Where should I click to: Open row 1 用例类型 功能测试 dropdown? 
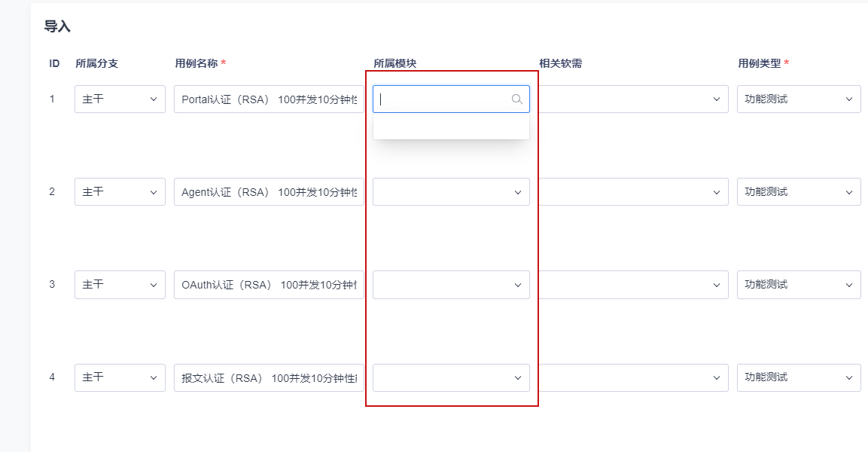[x=799, y=99]
